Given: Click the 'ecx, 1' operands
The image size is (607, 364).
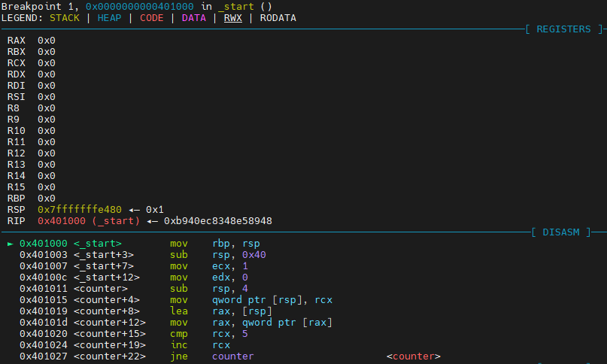Looking at the screenshot, I should 230,265.
